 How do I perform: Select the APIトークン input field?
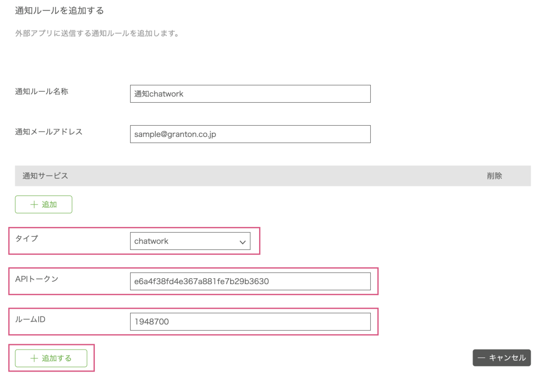coord(250,281)
